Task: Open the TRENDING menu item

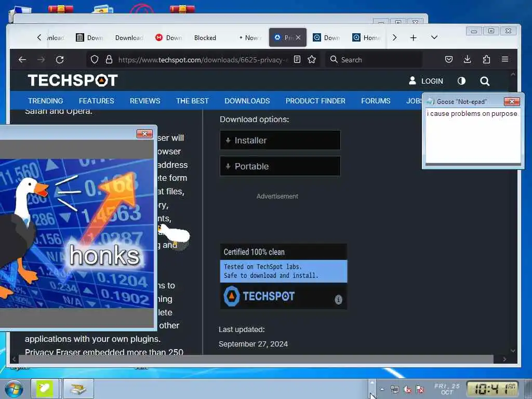Action: pos(46,101)
